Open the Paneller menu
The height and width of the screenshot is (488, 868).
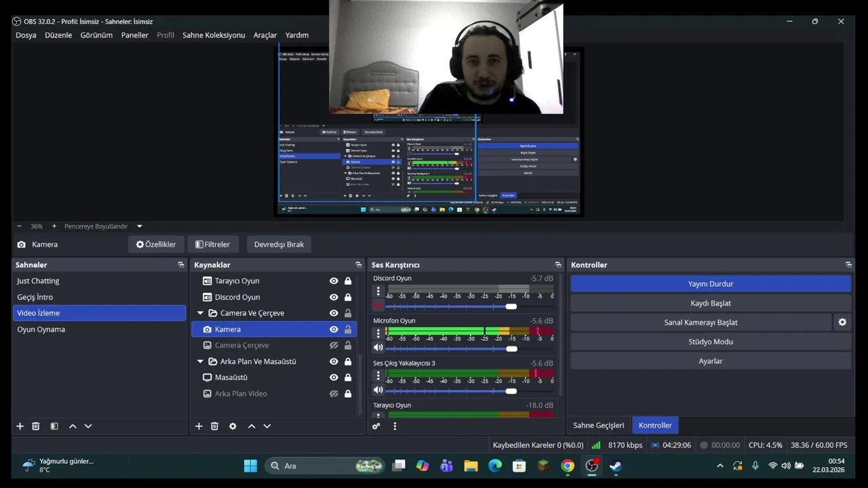(x=134, y=35)
